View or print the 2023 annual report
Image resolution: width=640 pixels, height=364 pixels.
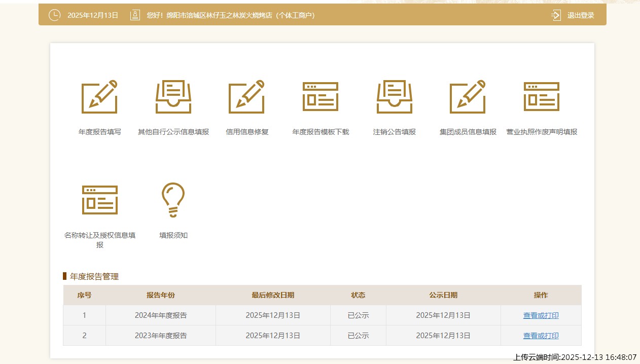pos(541,336)
